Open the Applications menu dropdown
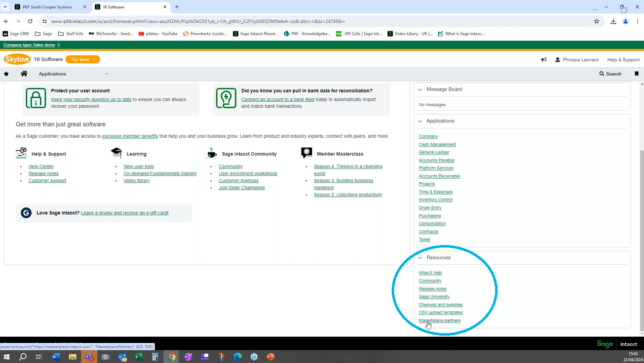 click(x=73, y=74)
